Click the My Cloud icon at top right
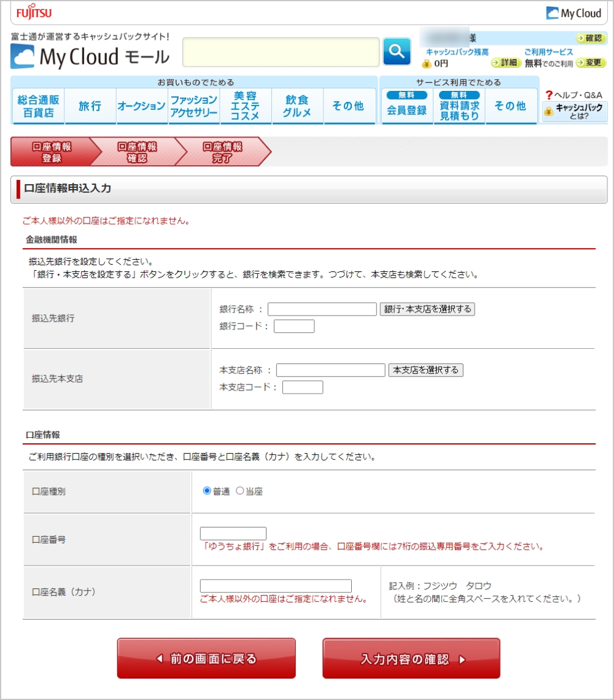 tap(573, 13)
